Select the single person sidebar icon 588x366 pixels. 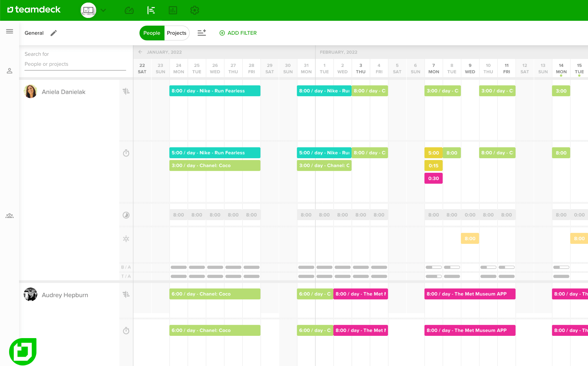[10, 71]
